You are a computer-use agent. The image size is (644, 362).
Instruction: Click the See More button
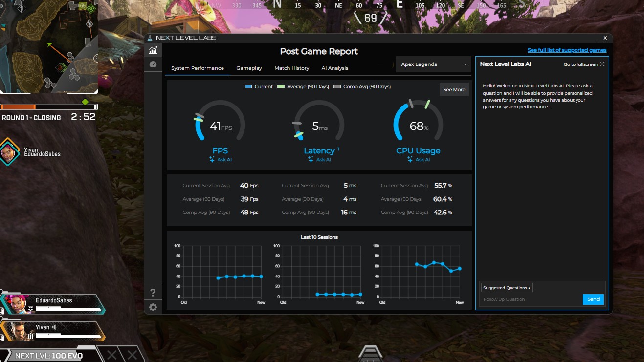point(454,90)
